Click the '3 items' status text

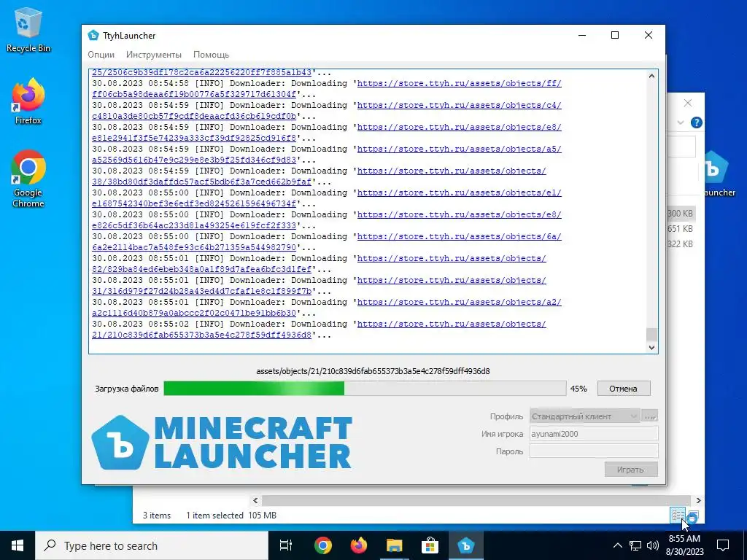[x=157, y=516]
